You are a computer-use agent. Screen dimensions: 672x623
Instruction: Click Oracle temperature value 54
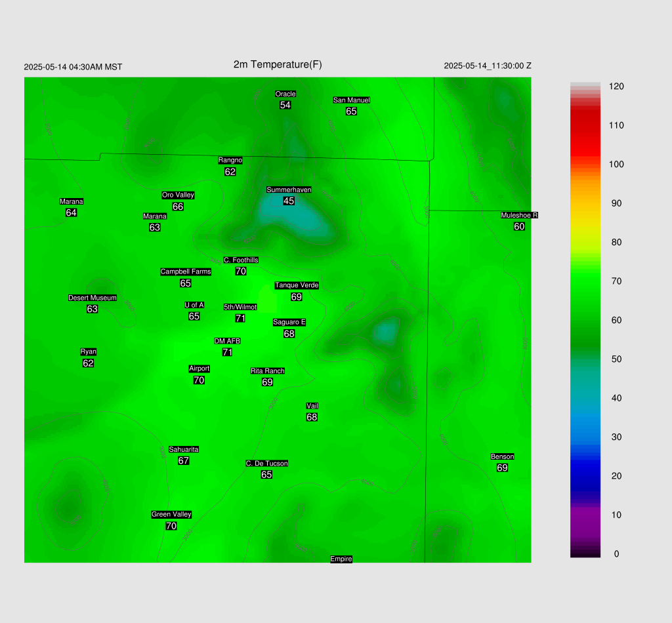[285, 106]
